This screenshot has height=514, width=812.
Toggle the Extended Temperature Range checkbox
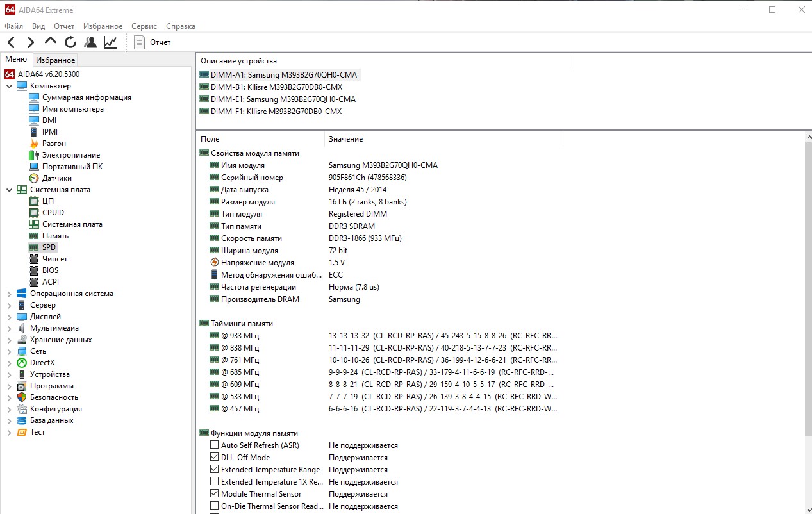pyautogui.click(x=215, y=470)
